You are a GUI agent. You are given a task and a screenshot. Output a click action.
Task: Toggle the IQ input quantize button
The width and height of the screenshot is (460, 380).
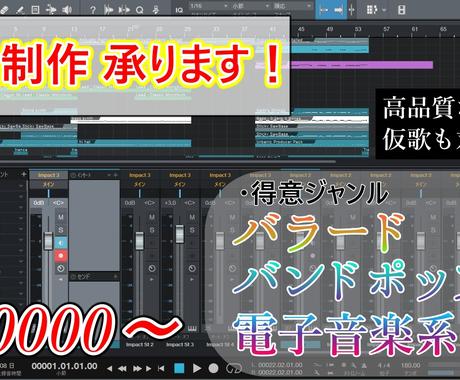(x=179, y=10)
